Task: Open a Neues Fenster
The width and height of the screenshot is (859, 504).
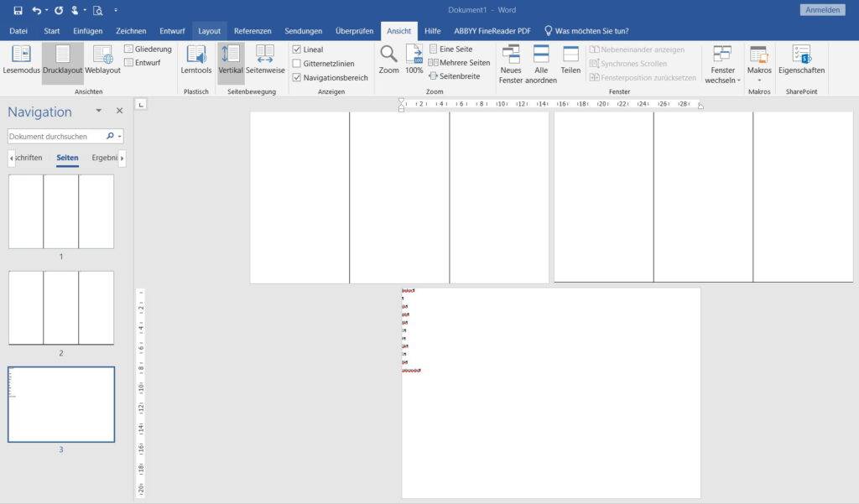Action: (511, 65)
